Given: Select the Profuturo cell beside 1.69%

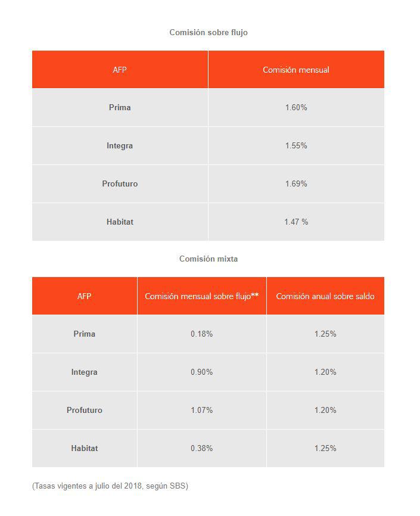Looking at the screenshot, I should coord(120,184).
